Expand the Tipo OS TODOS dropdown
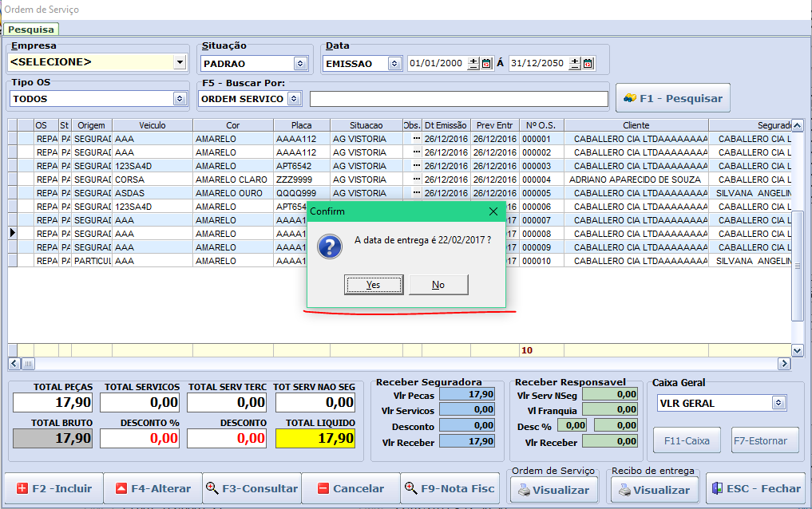 (179, 99)
